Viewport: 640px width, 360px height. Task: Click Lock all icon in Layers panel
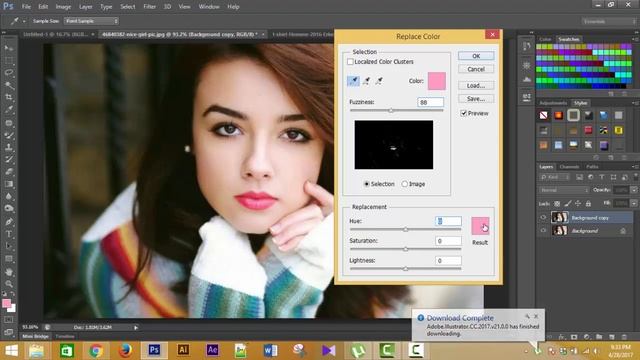(x=588, y=203)
